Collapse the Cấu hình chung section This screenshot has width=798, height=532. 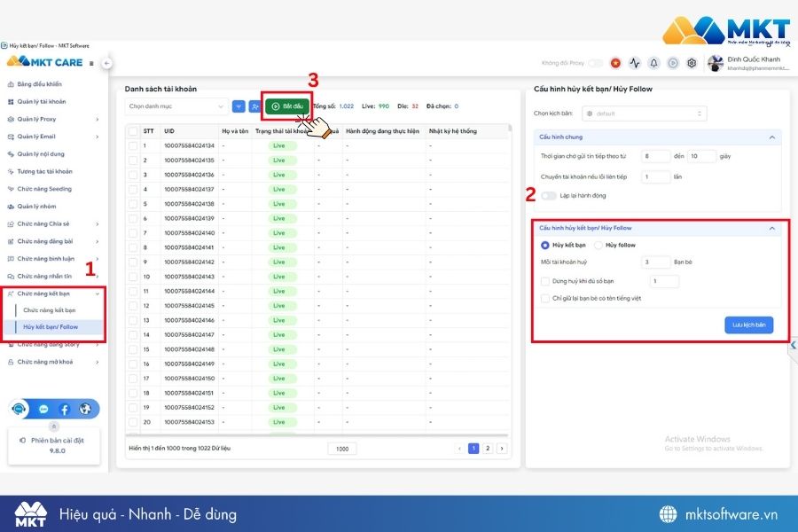click(772, 137)
